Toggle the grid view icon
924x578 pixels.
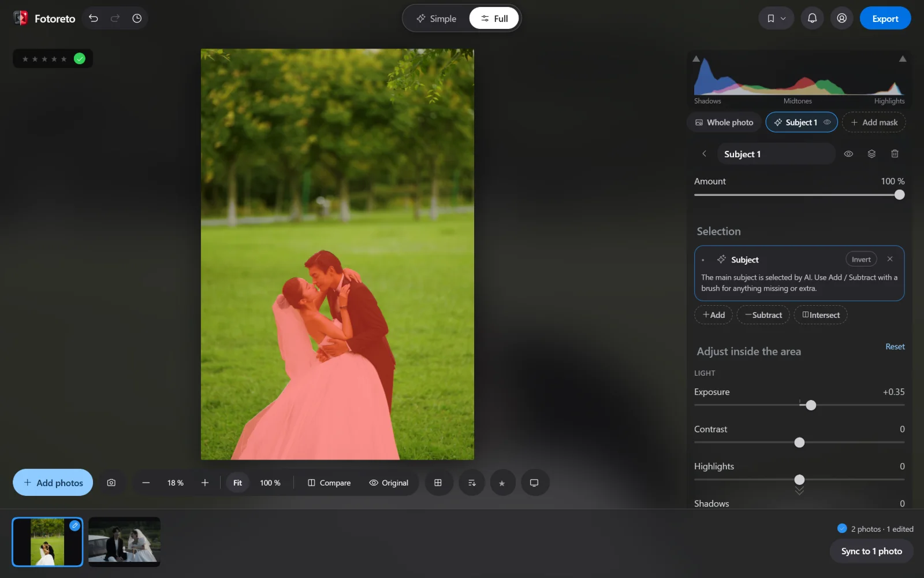point(438,483)
